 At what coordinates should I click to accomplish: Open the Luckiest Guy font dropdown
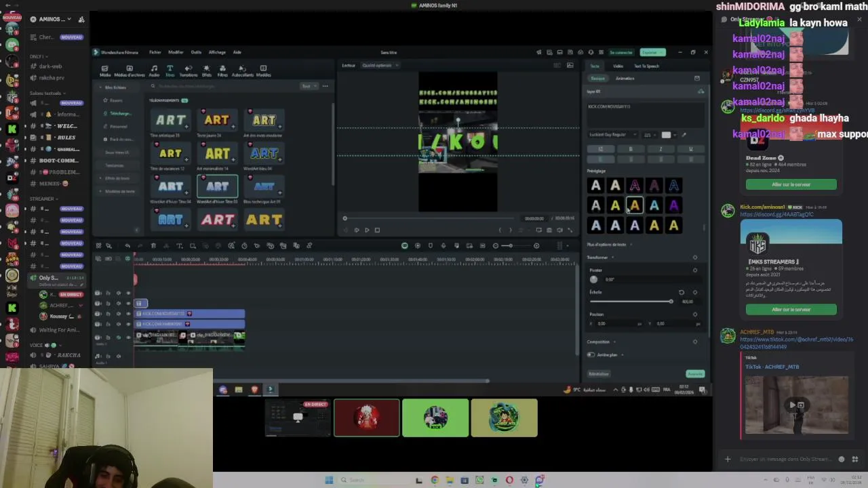(x=612, y=135)
